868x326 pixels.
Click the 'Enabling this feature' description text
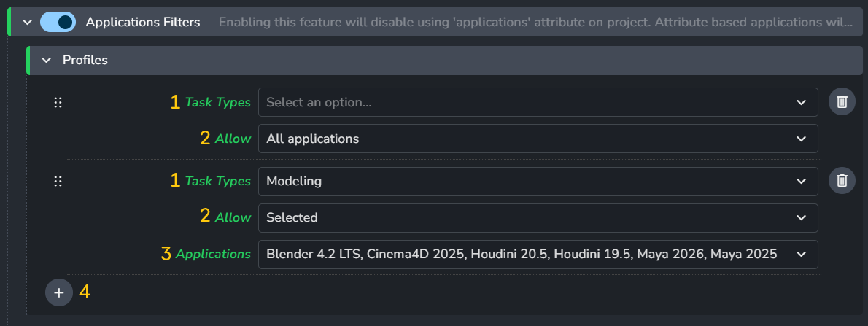coord(535,23)
